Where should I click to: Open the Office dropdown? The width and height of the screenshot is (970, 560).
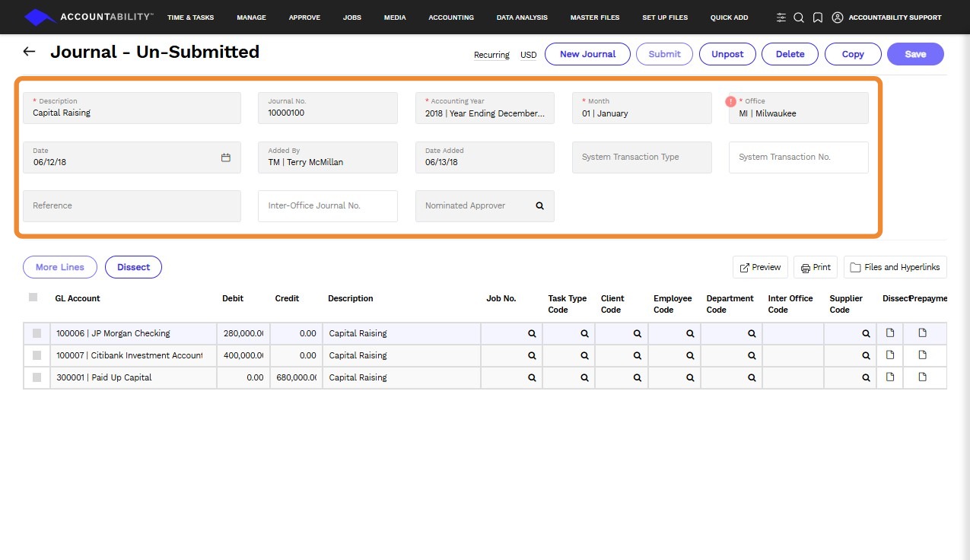[799, 108]
